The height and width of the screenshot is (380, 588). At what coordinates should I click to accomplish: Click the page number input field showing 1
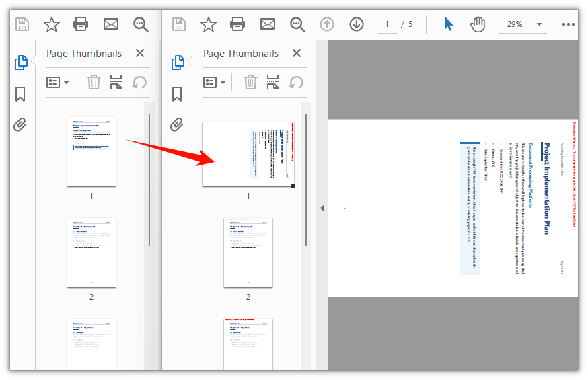pyautogui.click(x=388, y=25)
